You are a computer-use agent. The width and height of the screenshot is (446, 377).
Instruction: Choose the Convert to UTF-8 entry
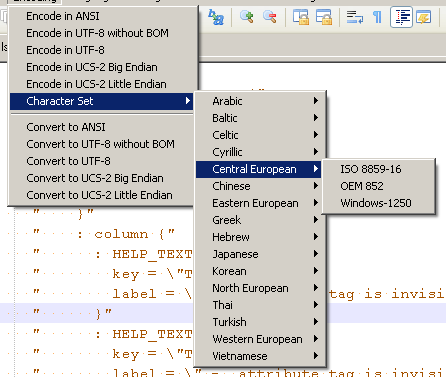[101, 161]
